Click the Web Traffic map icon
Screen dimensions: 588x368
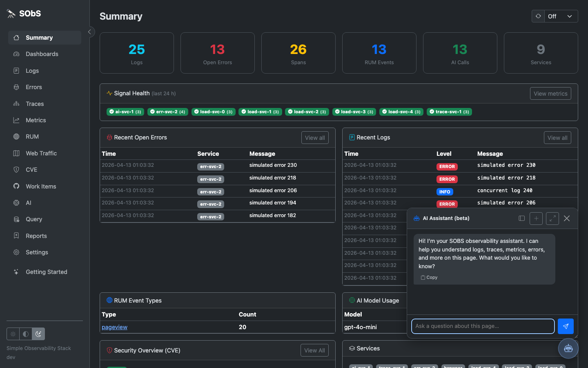coord(16,153)
